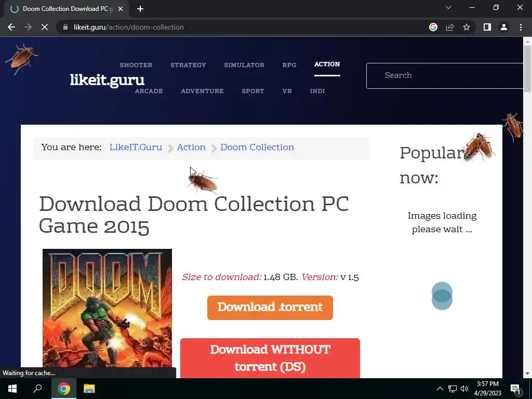532x399 pixels.
Task: Click the address bar URL likeit.guru/action/doom-collection
Action: tap(129, 27)
